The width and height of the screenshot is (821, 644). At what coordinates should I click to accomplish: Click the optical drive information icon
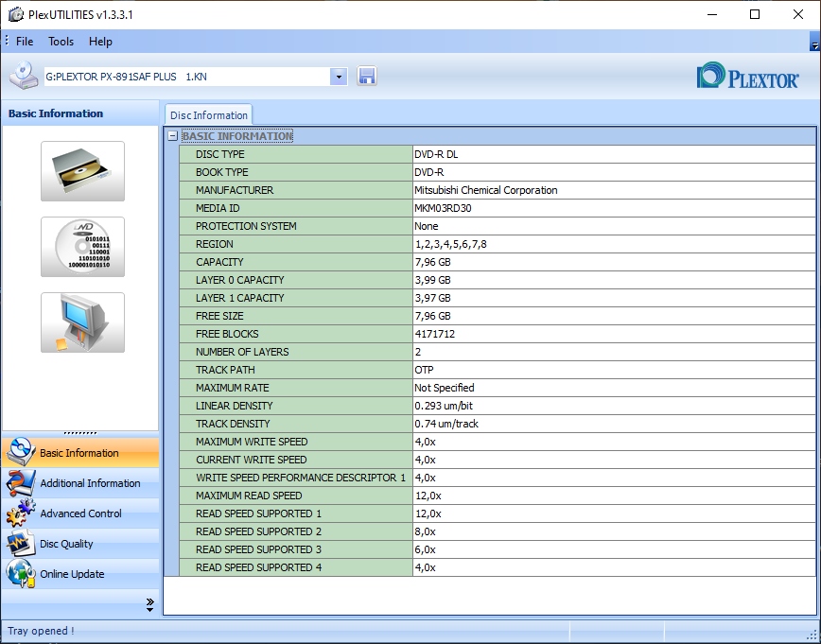pos(82,171)
